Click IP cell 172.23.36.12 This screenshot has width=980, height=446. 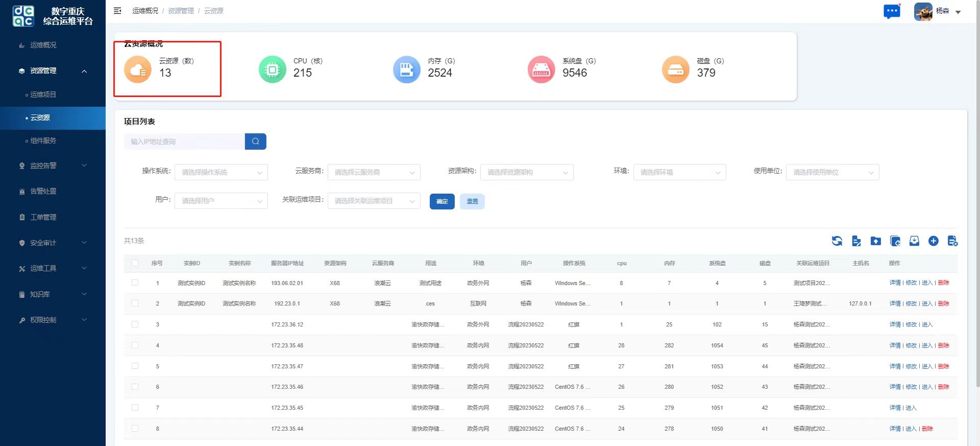click(287, 324)
